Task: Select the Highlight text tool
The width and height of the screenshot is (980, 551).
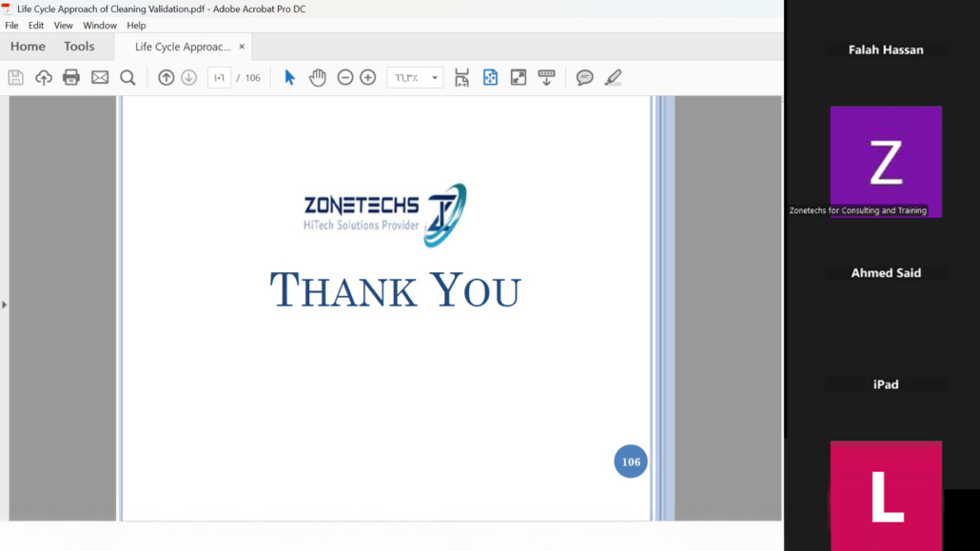Action: click(613, 78)
